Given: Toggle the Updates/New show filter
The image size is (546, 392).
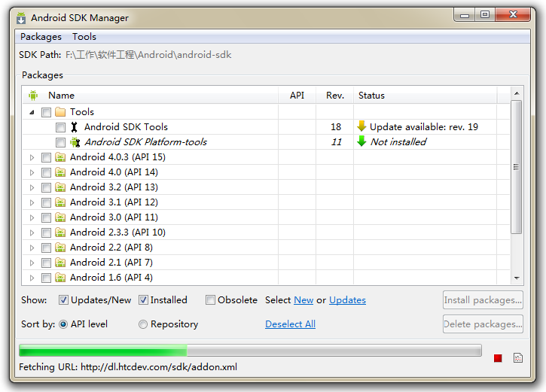Looking at the screenshot, I should click(63, 299).
